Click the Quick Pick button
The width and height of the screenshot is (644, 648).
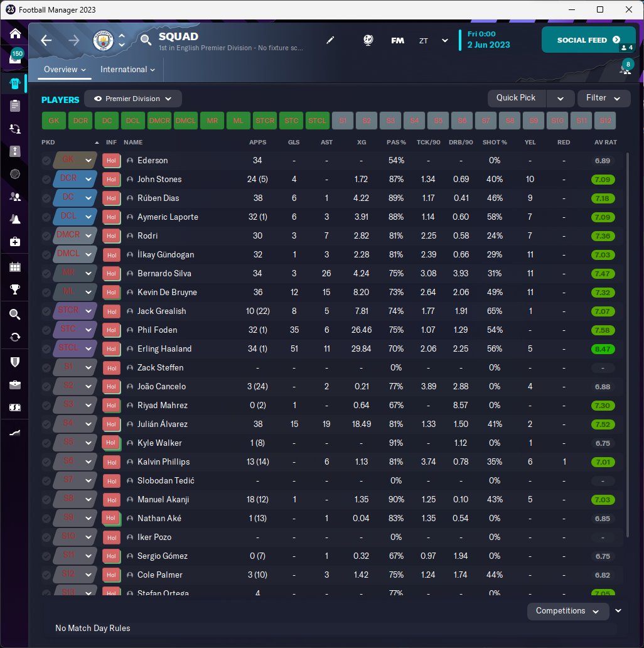click(517, 99)
